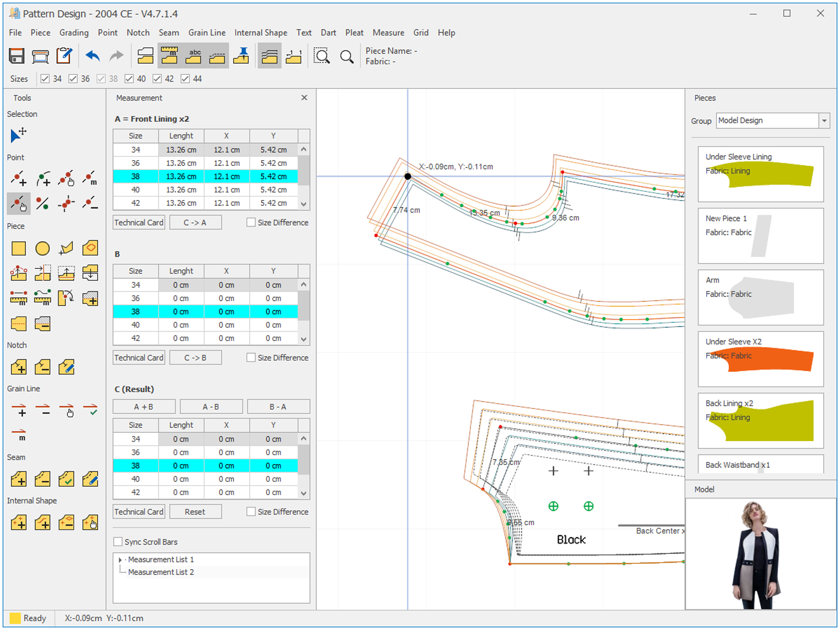Expand Measurement List 1 tree node
The image size is (840, 630).
120,560
